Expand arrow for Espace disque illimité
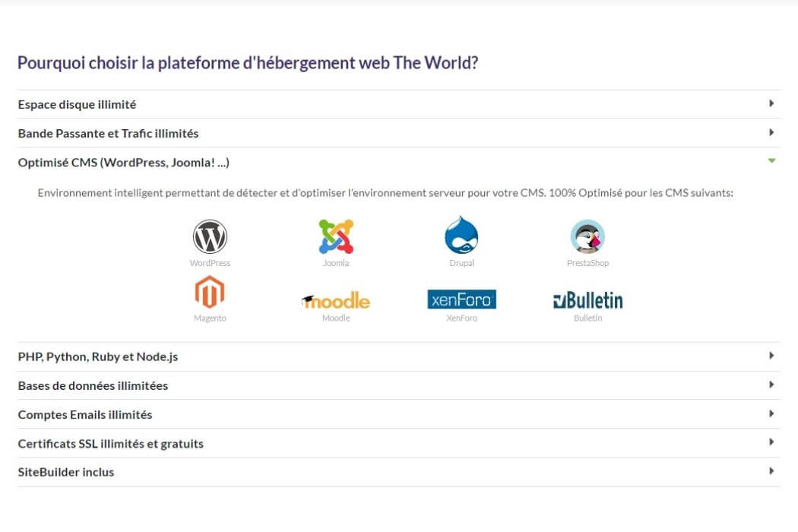798x532 pixels. [771, 103]
